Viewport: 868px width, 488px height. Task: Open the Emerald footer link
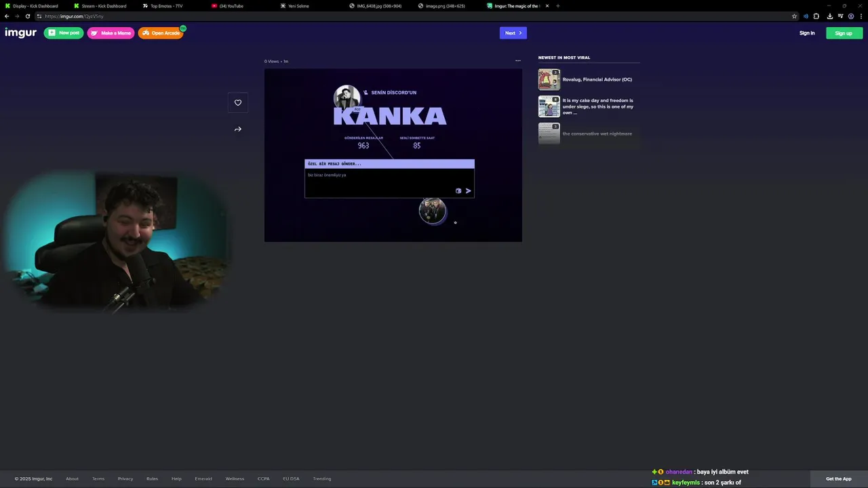203,479
